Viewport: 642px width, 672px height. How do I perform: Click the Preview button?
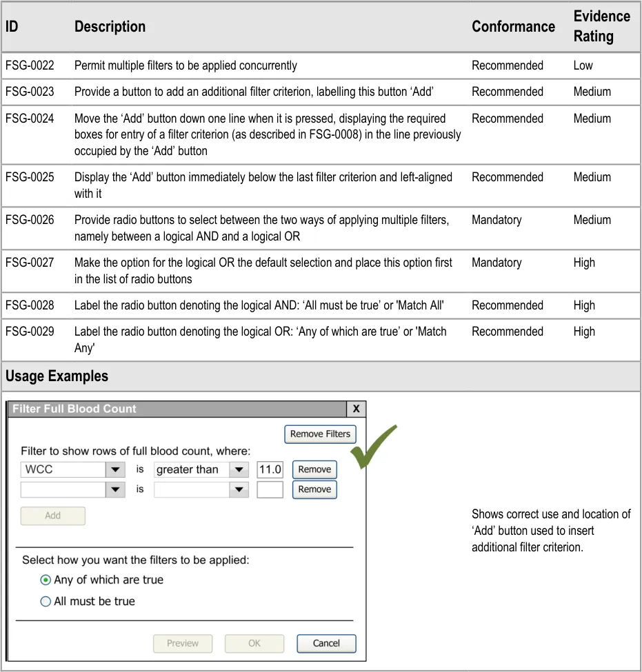coord(183,644)
